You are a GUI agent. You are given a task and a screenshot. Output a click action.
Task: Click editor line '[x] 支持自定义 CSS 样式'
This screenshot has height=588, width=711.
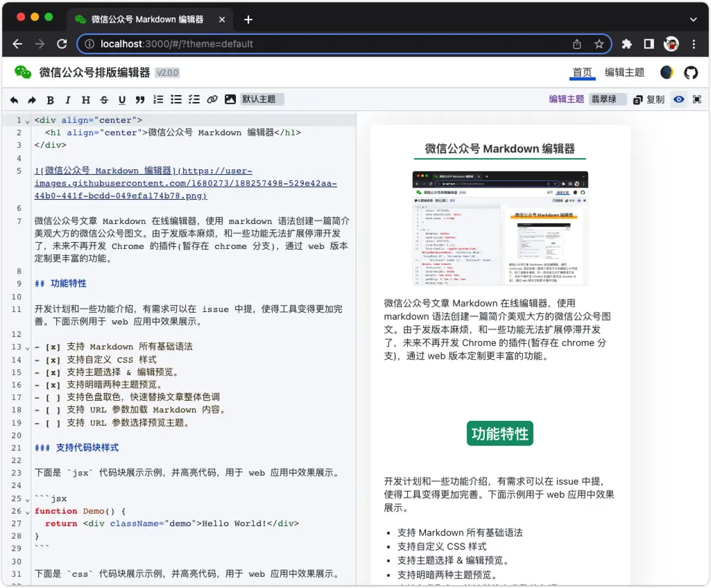96,360
